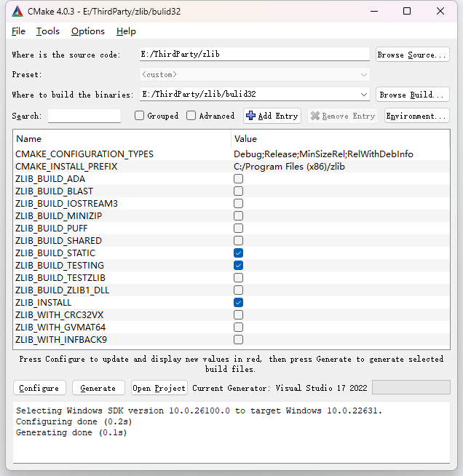Enable ZLIB_BUILD_ADA checkbox
Screen dimensions: 463x476
(238, 179)
